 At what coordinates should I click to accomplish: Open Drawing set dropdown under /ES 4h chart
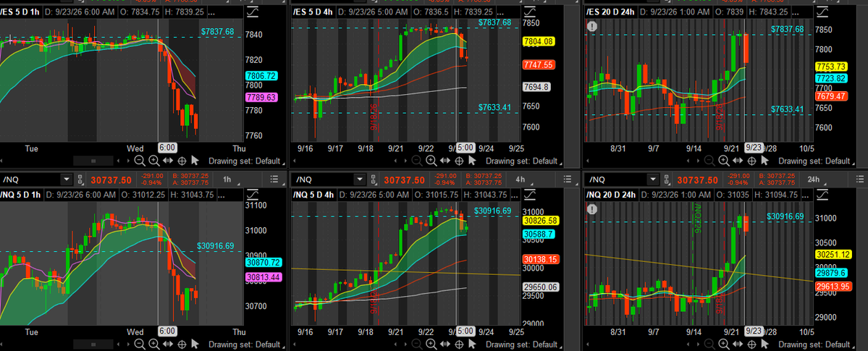(523, 161)
